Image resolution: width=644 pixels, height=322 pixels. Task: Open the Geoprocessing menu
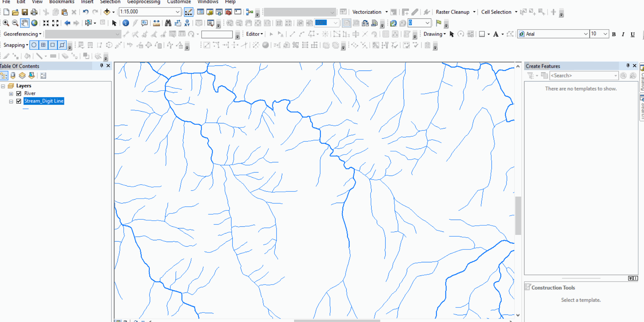(x=143, y=2)
